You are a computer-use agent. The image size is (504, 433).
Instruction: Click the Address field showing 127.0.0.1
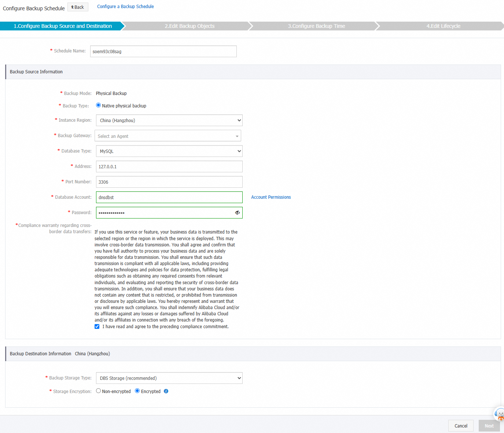pos(169,166)
